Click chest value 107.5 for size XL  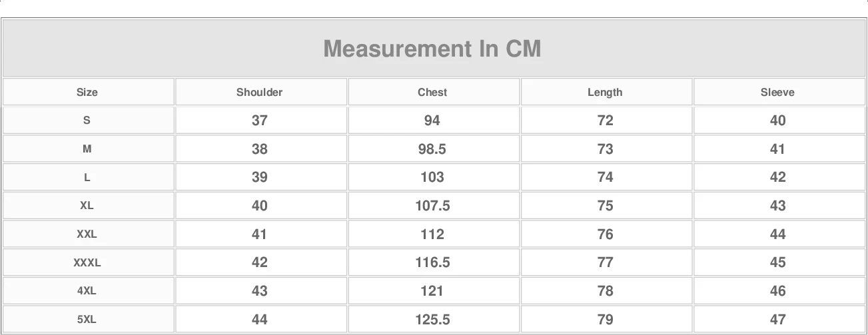click(x=432, y=206)
